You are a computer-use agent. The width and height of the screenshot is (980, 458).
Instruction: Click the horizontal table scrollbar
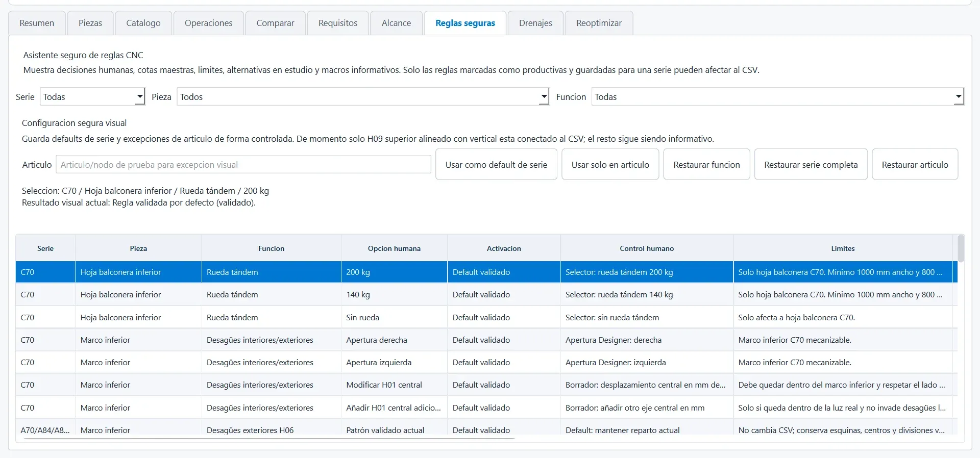(269, 438)
